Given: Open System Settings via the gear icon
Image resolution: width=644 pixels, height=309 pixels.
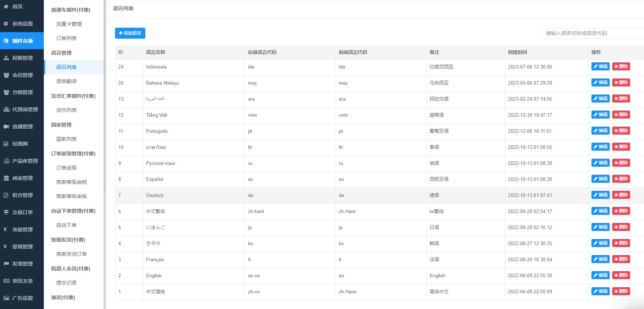Looking at the screenshot, I should (x=6, y=24).
